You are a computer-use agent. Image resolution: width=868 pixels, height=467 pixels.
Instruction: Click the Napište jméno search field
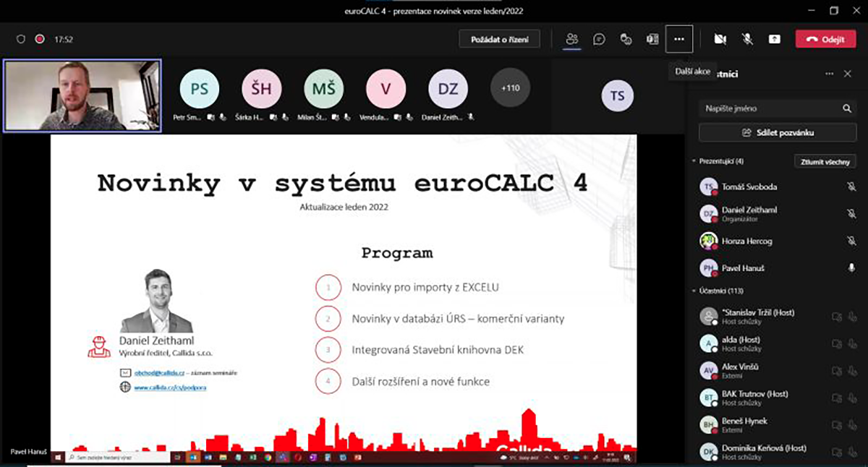[x=778, y=108]
